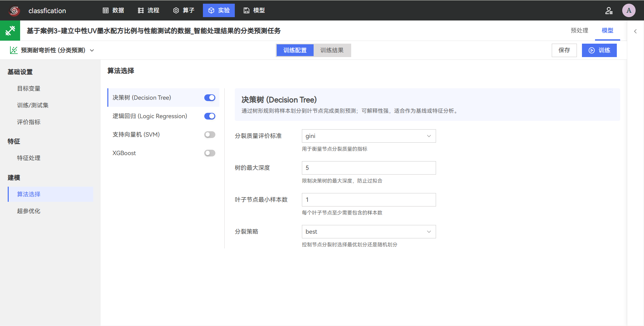Click the green experiment task icon

[10, 31]
